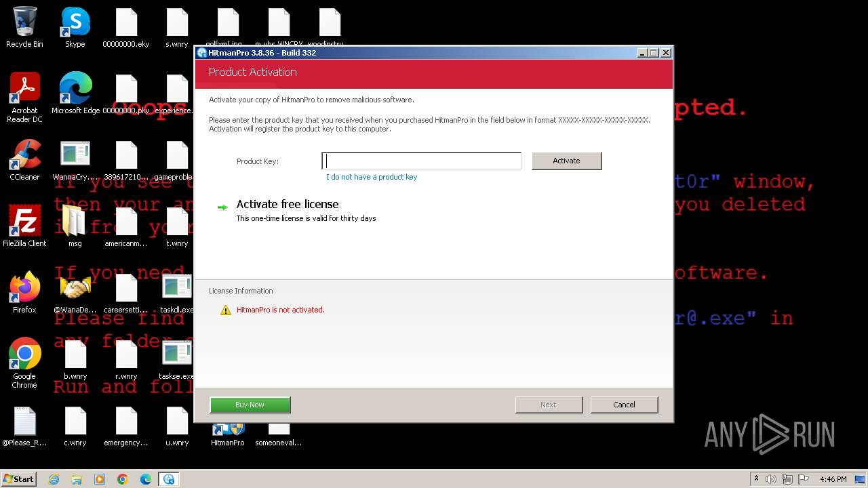This screenshot has width=868, height=488.
Task: Select the 00000000.eky file icon
Action: click(x=126, y=28)
